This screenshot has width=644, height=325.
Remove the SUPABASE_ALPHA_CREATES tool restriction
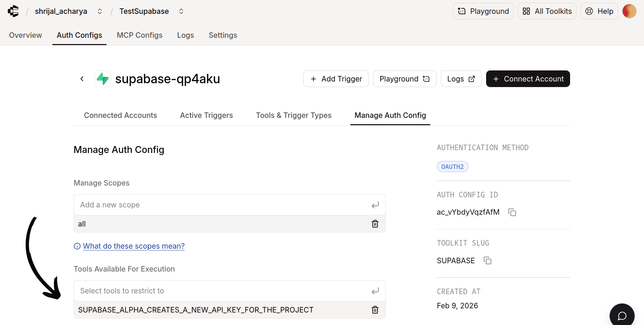coord(375,310)
